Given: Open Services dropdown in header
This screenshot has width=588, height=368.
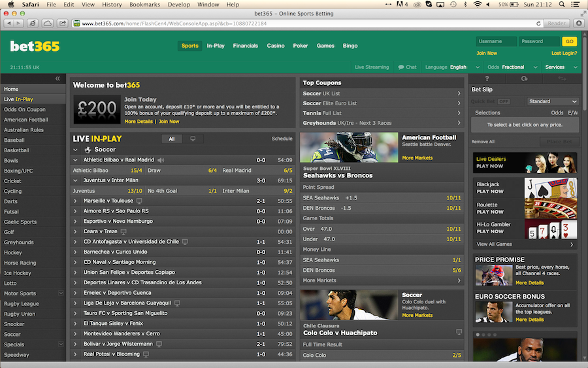Looking at the screenshot, I should [561, 67].
